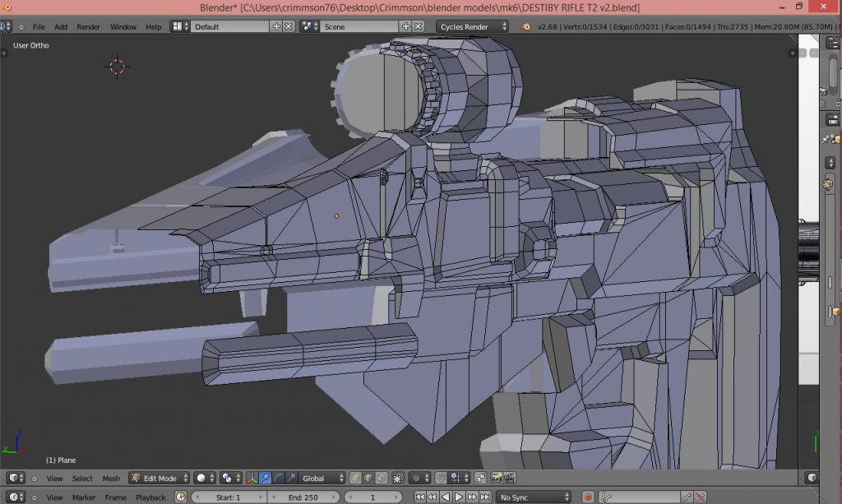Expand the Cycles Render engine dropdown

472,26
